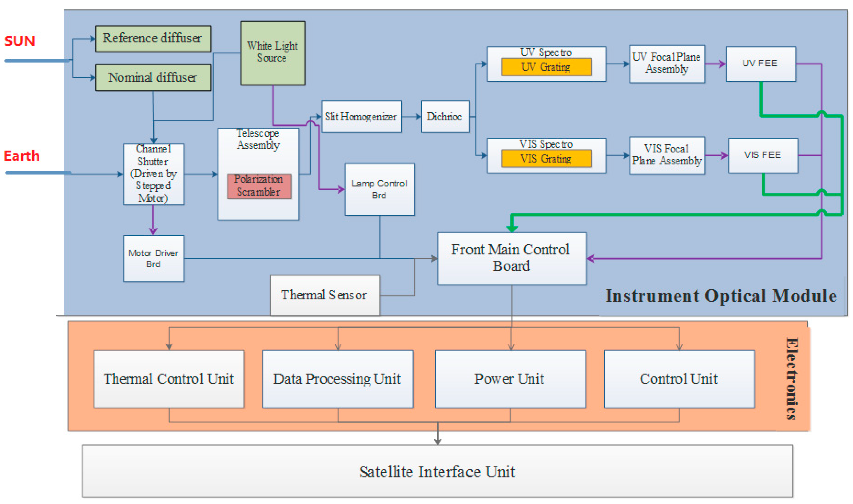Select the Dichrioc block
Viewport: 853px width, 504px height.
[445, 116]
